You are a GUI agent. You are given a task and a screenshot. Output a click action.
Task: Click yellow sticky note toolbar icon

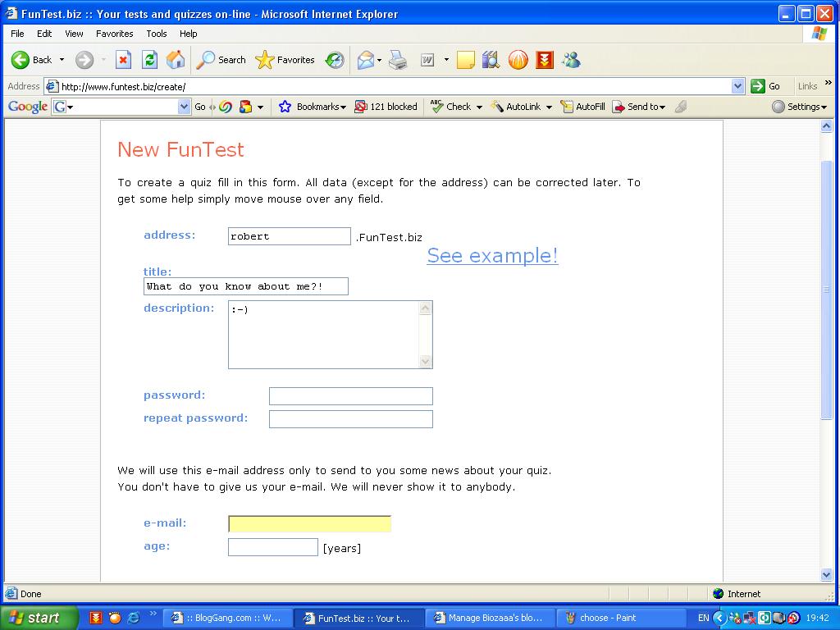[466, 60]
